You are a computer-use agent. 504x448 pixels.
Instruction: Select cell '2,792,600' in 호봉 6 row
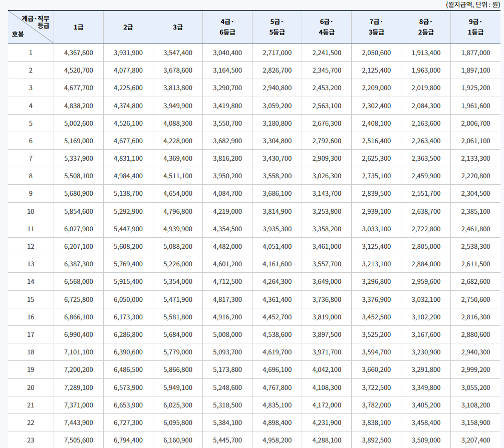click(x=327, y=141)
